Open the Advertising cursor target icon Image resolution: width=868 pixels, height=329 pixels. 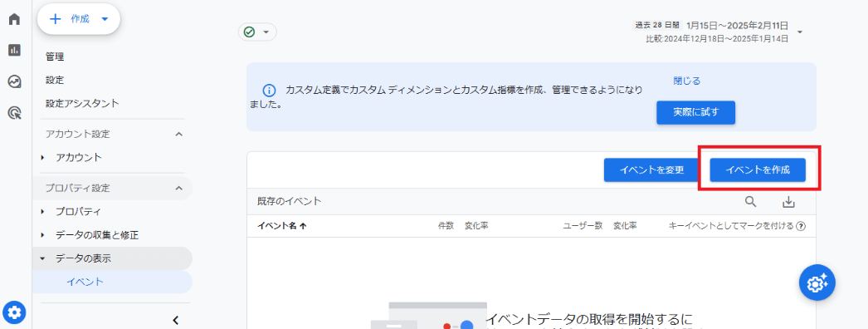[14, 114]
